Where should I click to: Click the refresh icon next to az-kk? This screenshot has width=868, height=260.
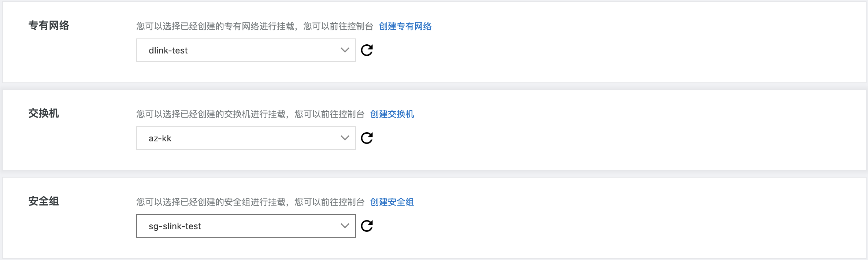pos(367,138)
